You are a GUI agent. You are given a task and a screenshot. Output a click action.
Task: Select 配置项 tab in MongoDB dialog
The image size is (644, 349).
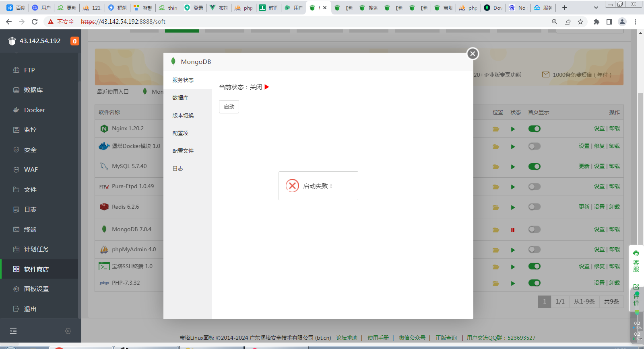[x=188, y=133]
